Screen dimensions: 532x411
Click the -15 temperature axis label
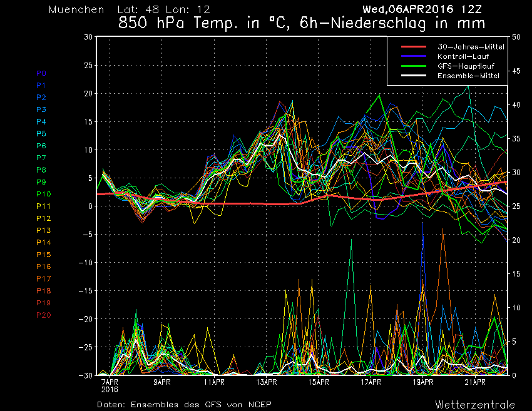86,291
